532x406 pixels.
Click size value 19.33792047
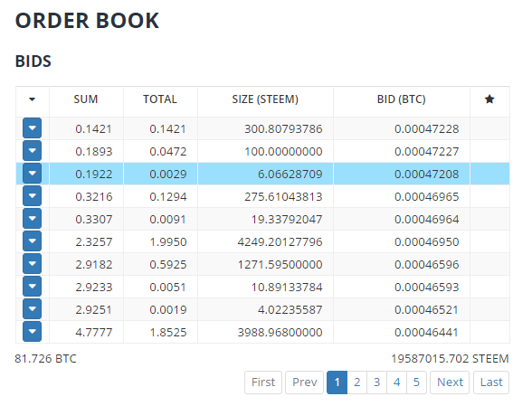point(287,219)
